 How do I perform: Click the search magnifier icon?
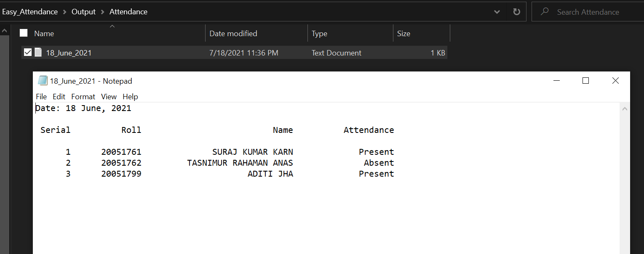tap(545, 11)
